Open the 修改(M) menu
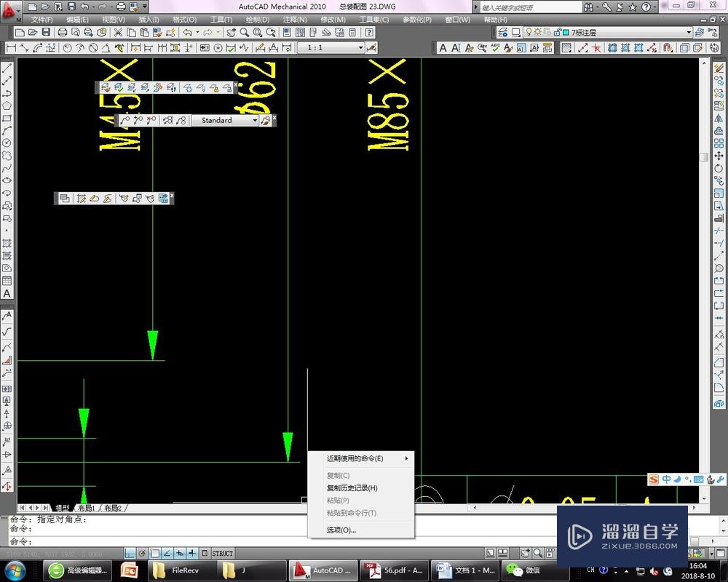Image resolution: width=728 pixels, height=582 pixels. [333, 20]
